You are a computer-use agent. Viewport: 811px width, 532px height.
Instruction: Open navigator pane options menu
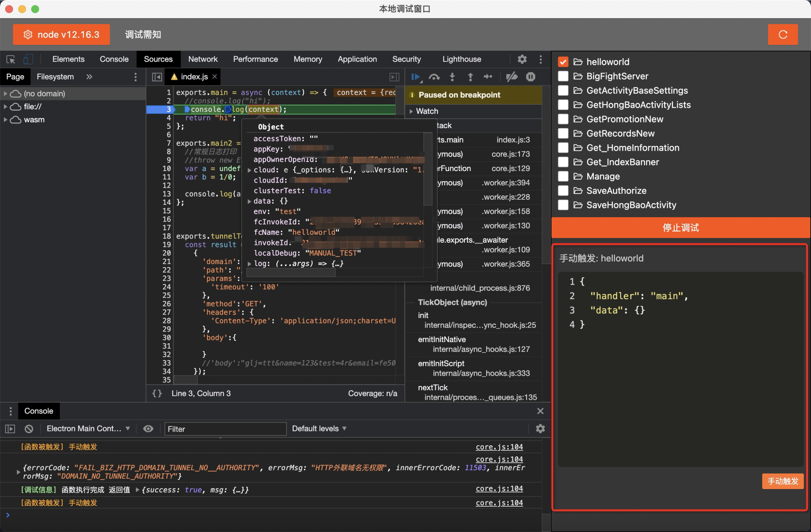point(135,77)
